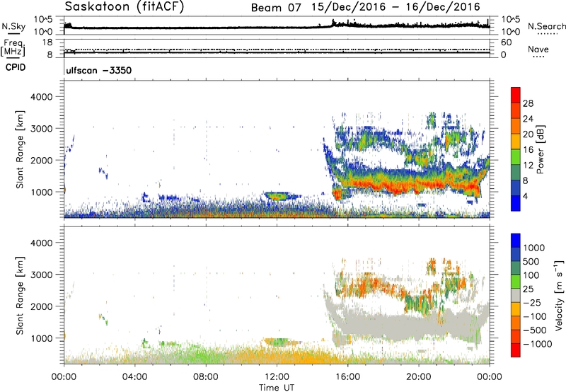Pick the light green segment of the Power color bar
The height and width of the screenshot is (392, 566).
pyautogui.click(x=516, y=157)
